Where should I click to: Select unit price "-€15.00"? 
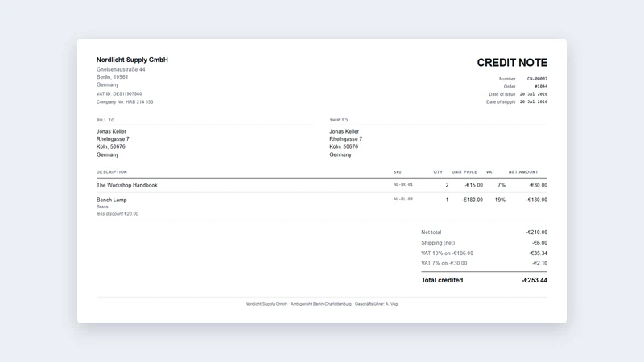tap(474, 185)
